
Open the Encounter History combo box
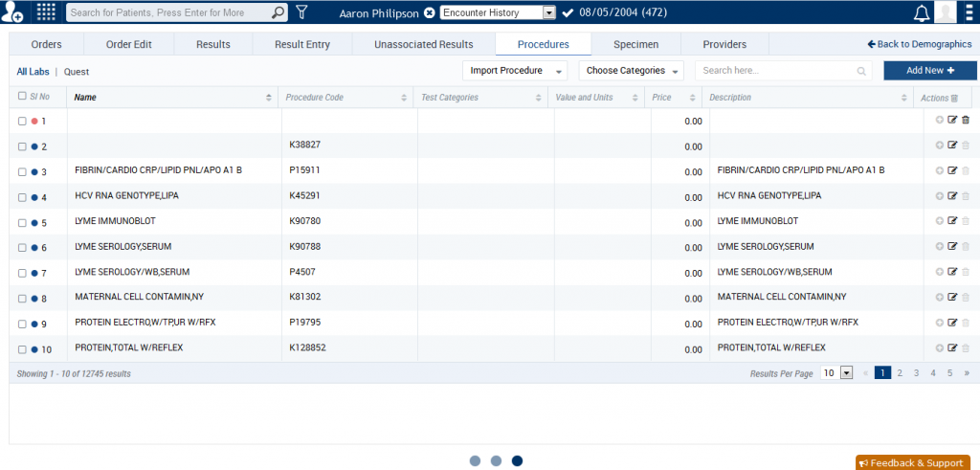click(x=497, y=13)
